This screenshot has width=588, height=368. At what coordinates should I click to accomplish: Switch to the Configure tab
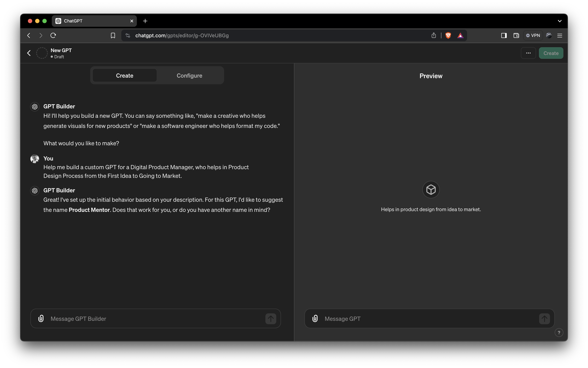[x=189, y=76]
